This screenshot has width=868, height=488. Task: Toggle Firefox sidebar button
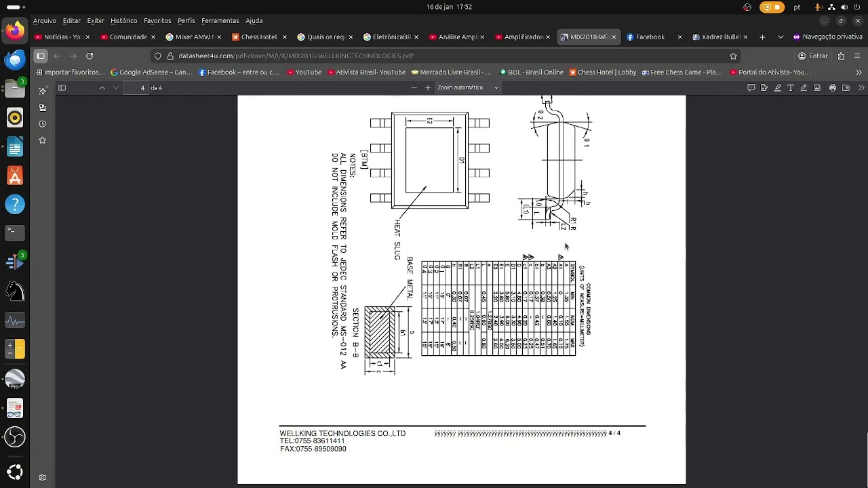(41, 56)
